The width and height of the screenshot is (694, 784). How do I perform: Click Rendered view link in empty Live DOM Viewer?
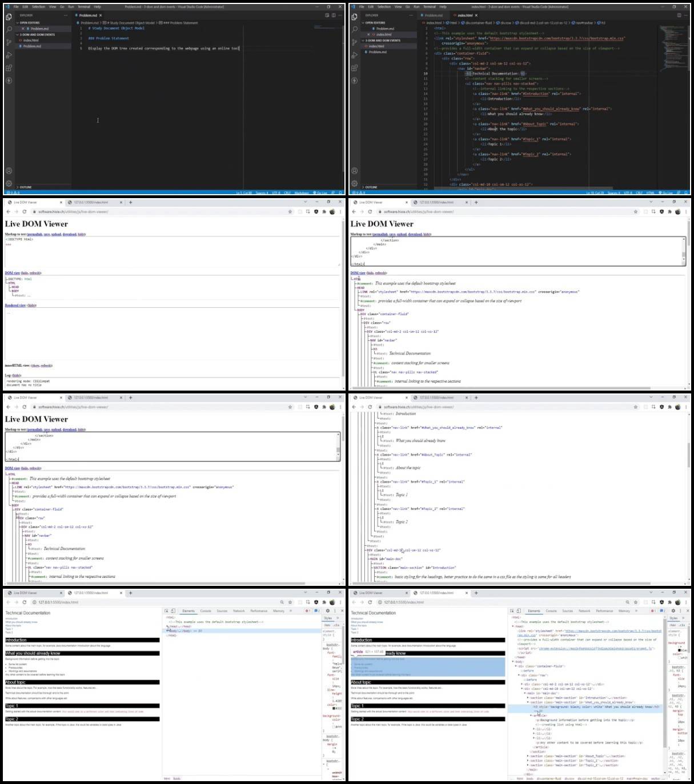tap(15, 305)
